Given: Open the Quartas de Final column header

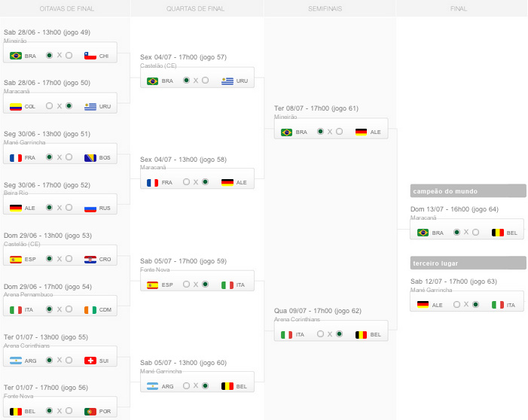Looking at the screenshot, I should click(196, 8).
